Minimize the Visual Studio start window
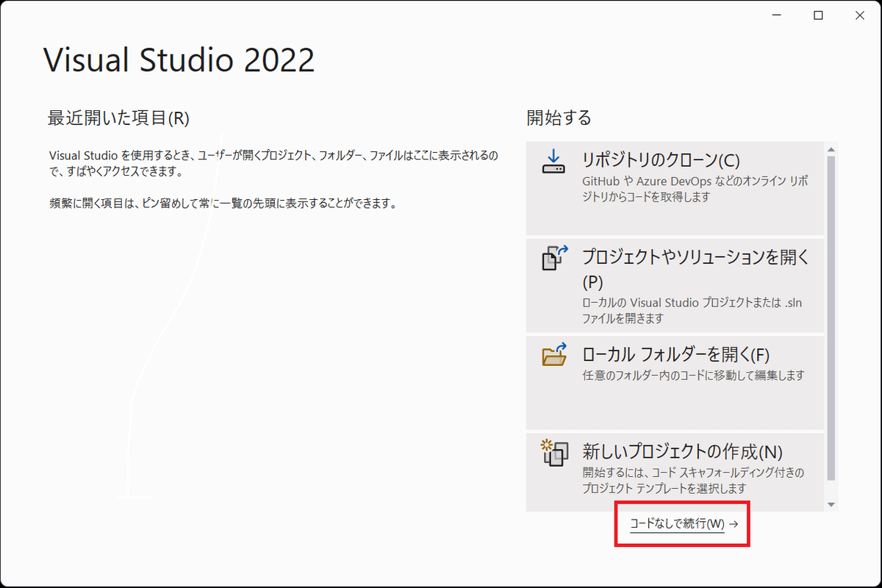 tap(777, 15)
